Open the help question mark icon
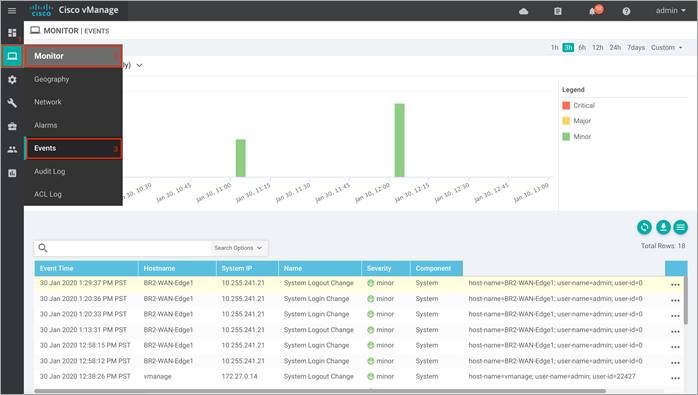This screenshot has height=395, width=698. pyautogui.click(x=626, y=11)
